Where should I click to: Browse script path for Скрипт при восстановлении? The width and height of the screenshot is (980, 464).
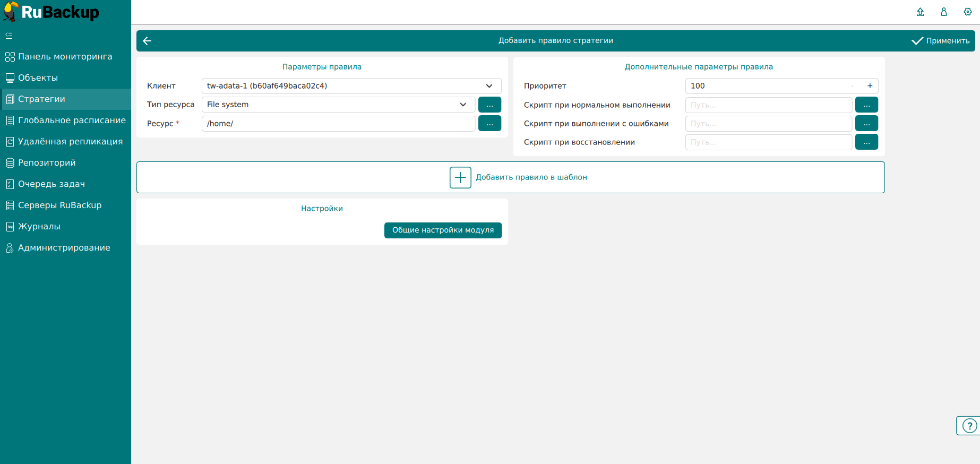[866, 142]
